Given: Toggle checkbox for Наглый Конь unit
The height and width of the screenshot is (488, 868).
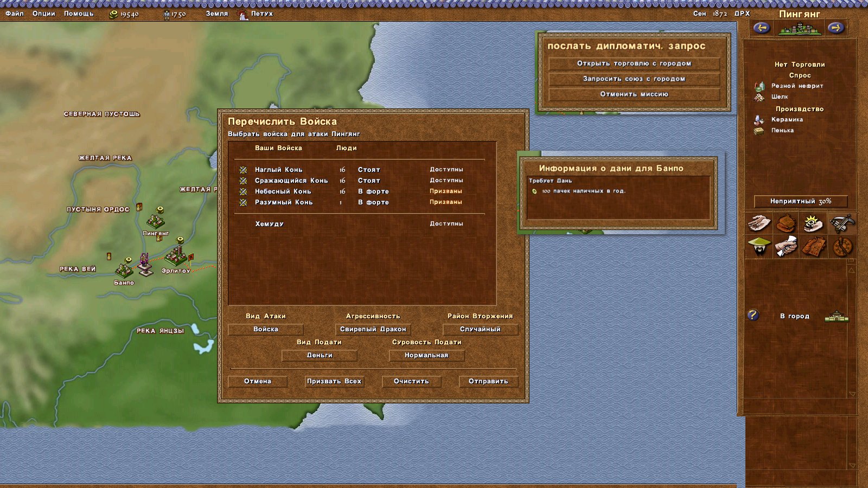Looking at the screenshot, I should (x=243, y=170).
